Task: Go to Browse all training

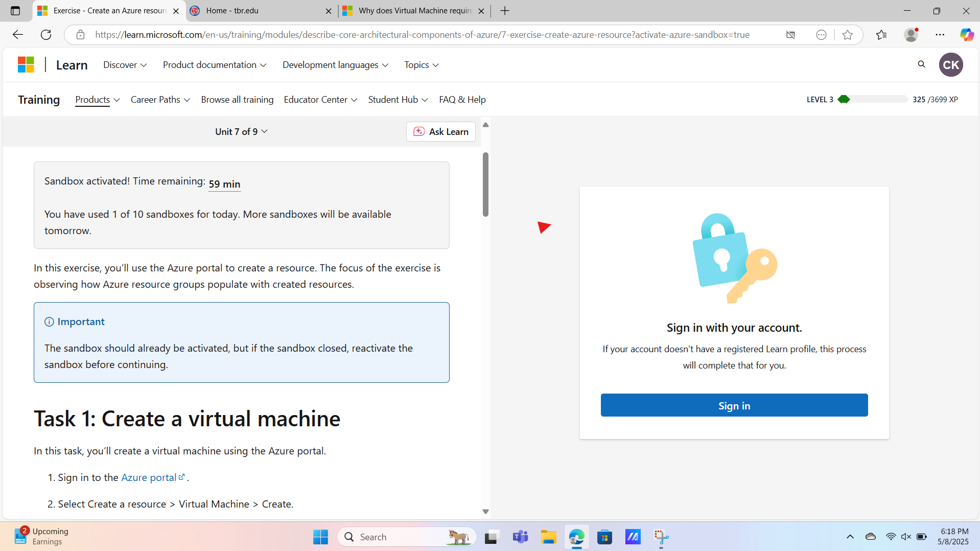Action: click(x=237, y=100)
